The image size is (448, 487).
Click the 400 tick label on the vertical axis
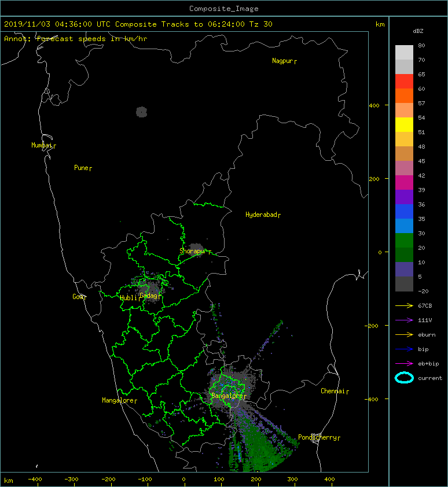(374, 106)
